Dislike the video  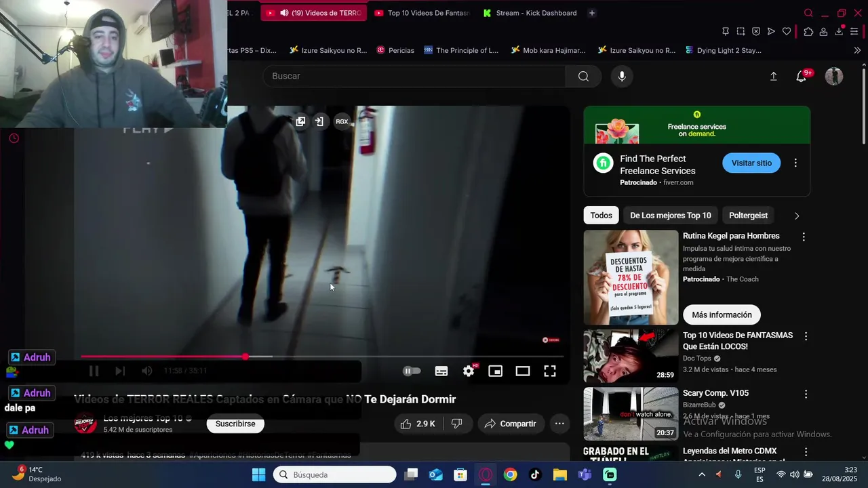tap(456, 424)
